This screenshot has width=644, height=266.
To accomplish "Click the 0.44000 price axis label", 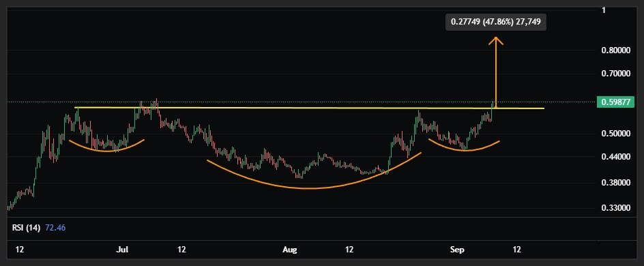I will [615, 156].
